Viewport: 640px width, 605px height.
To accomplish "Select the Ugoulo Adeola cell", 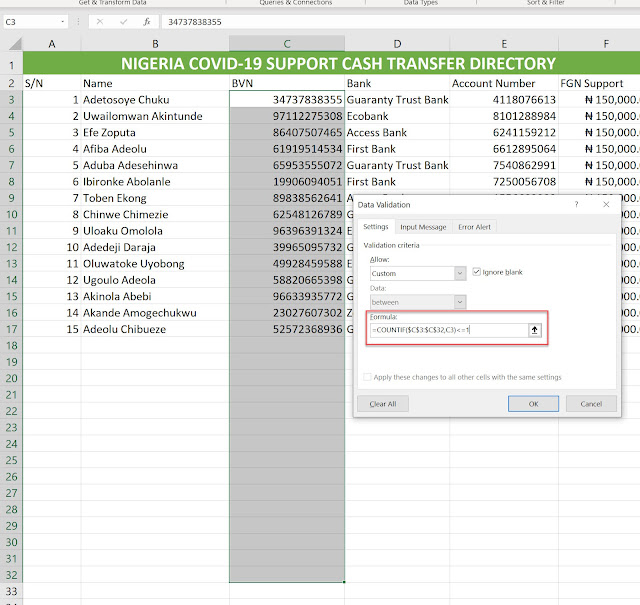I will point(155,280).
